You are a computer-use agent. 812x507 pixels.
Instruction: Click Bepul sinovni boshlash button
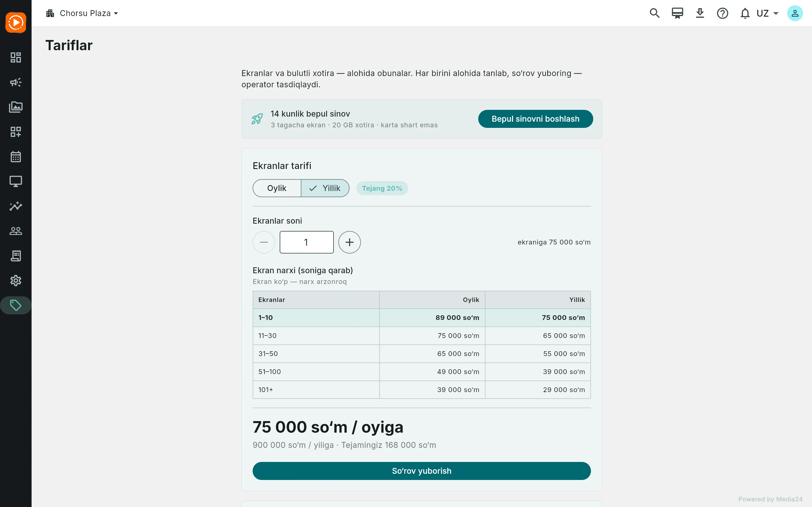535,119
